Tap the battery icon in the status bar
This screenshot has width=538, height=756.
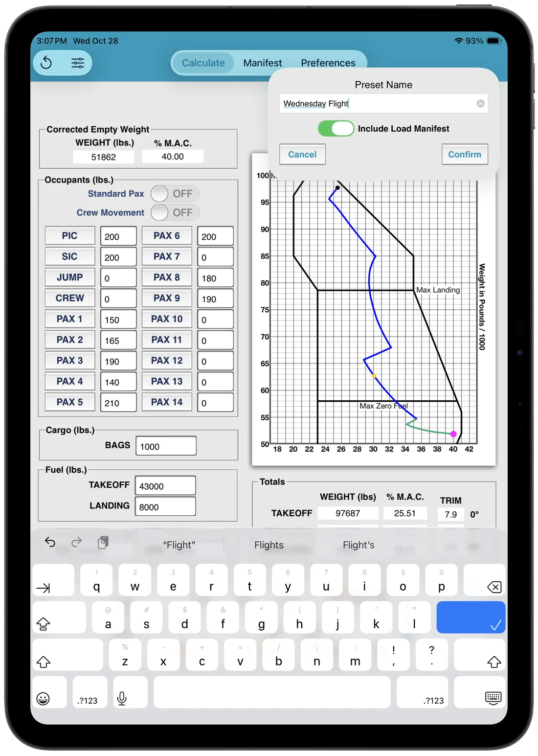coord(493,41)
